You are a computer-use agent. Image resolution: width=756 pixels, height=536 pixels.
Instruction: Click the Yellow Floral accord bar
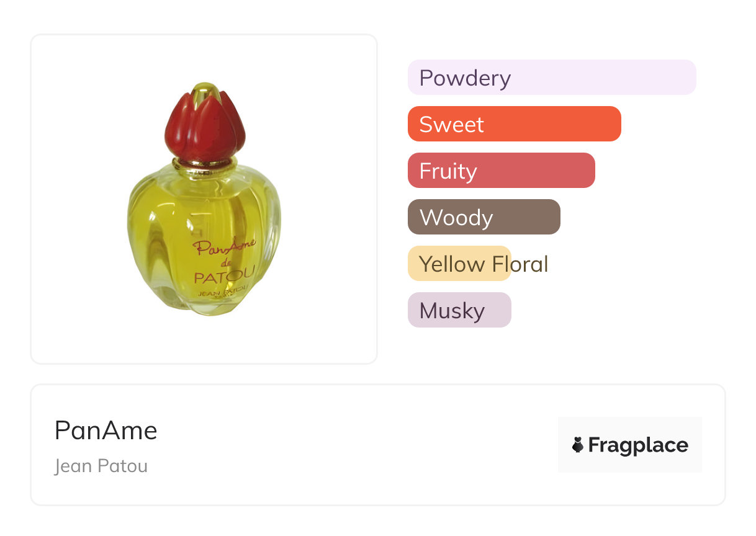(459, 264)
